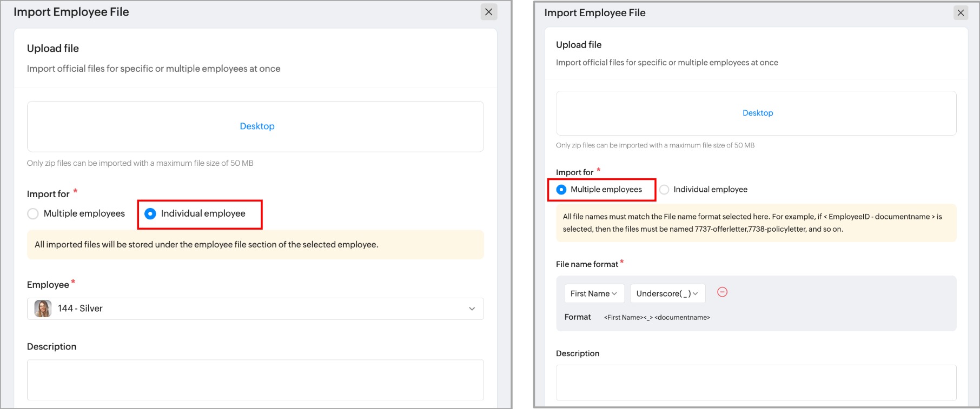Remove the file name format row
This screenshot has width=980, height=409.
point(722,292)
